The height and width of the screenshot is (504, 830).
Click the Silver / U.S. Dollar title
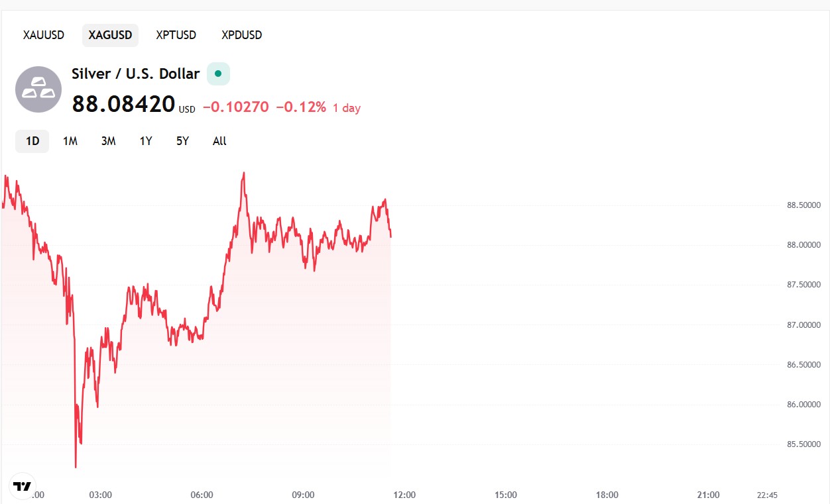pyautogui.click(x=134, y=74)
